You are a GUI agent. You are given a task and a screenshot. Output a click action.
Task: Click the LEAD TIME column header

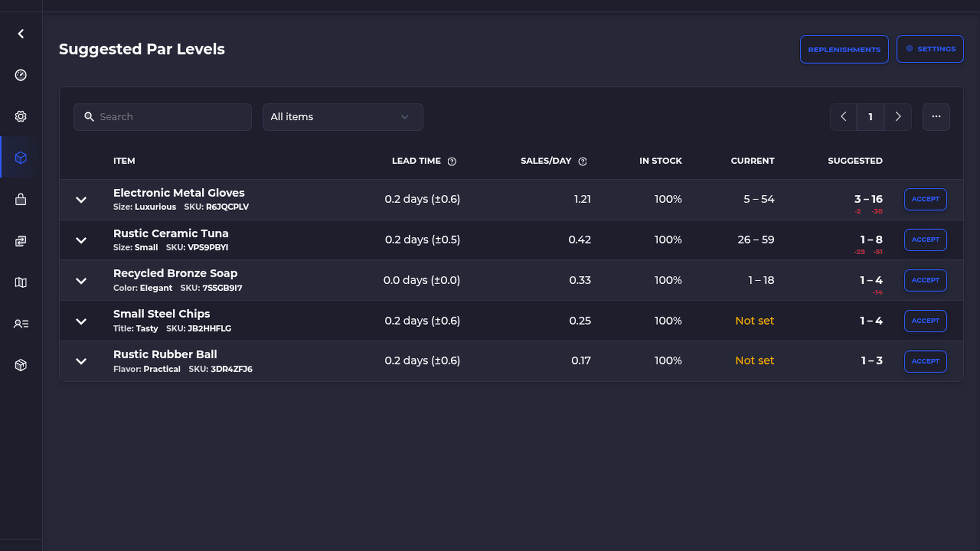(x=416, y=161)
